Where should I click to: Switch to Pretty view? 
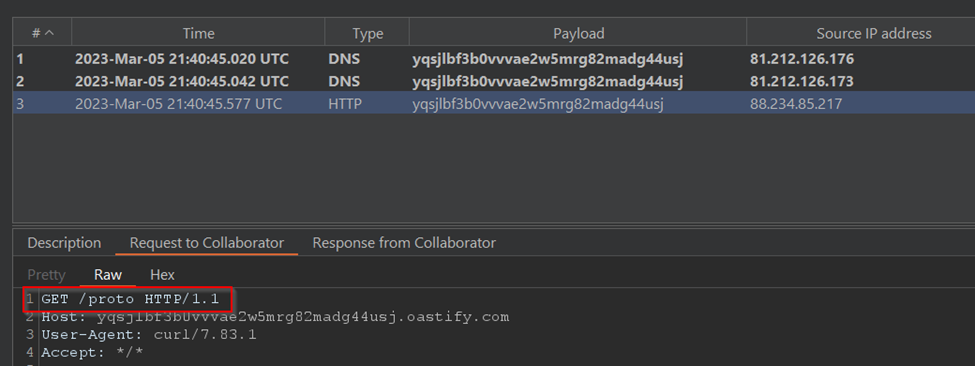pos(47,275)
